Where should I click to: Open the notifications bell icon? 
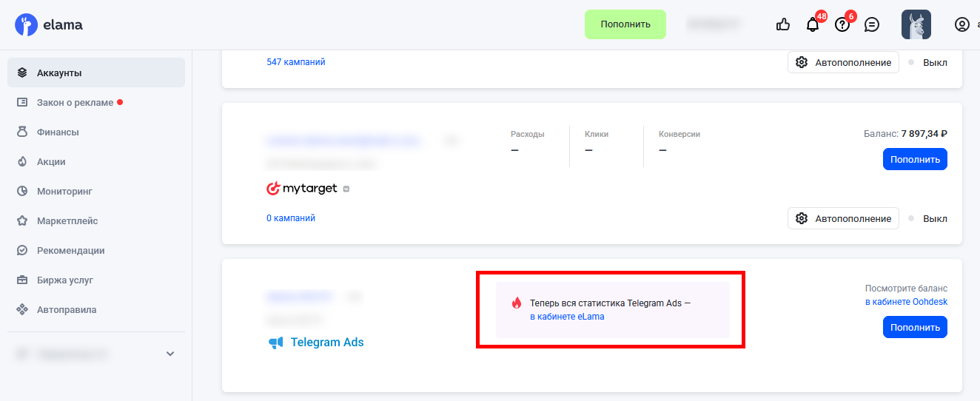(x=813, y=24)
